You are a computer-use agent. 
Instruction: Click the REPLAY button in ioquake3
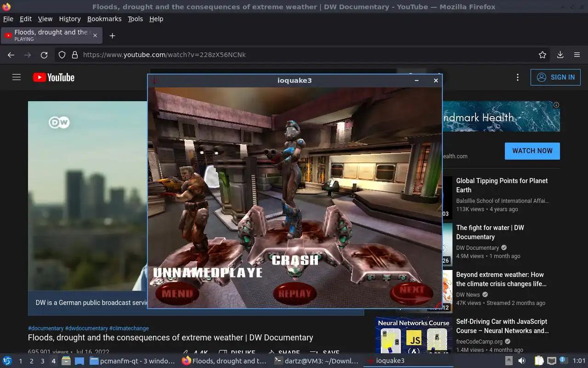tap(295, 293)
